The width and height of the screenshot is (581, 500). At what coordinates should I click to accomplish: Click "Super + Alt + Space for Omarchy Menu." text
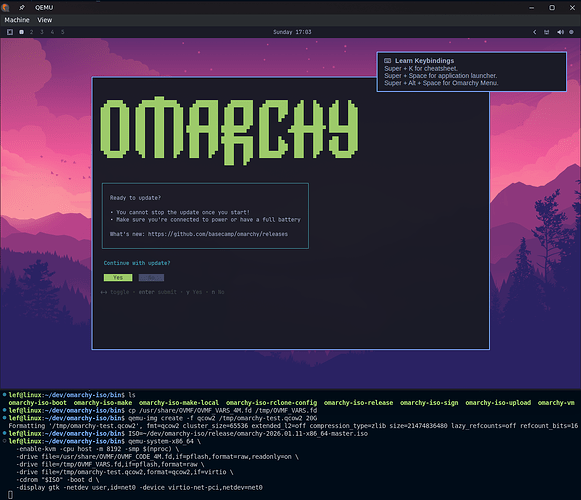coord(441,83)
